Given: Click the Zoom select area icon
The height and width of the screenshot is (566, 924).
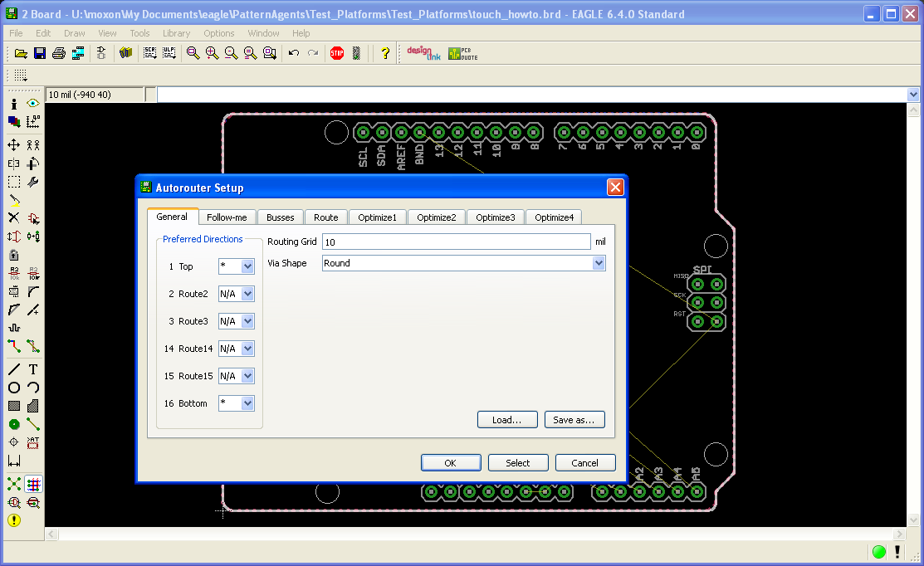Looking at the screenshot, I should (270, 54).
